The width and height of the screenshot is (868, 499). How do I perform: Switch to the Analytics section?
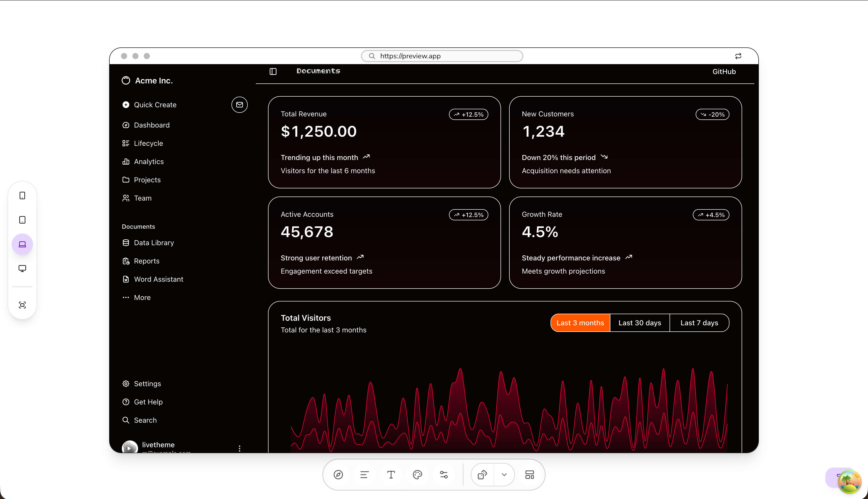pos(148,162)
